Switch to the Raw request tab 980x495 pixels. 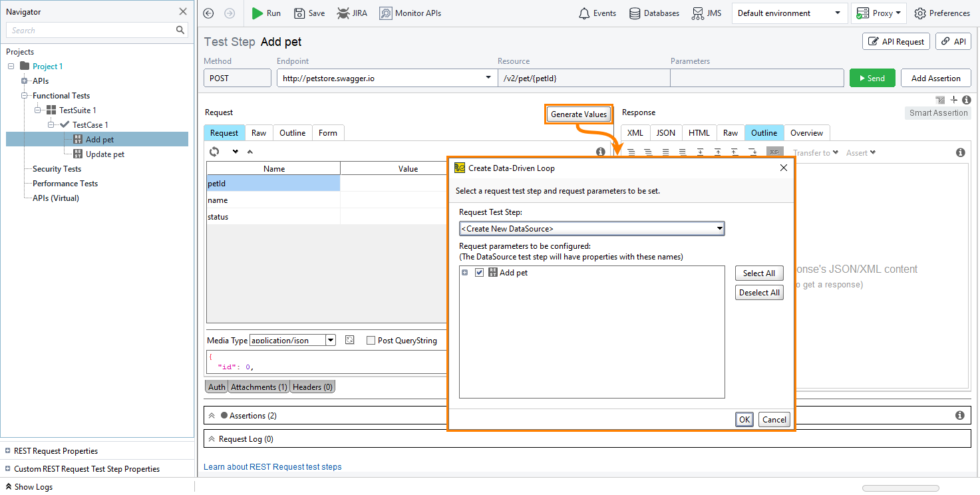[259, 132]
